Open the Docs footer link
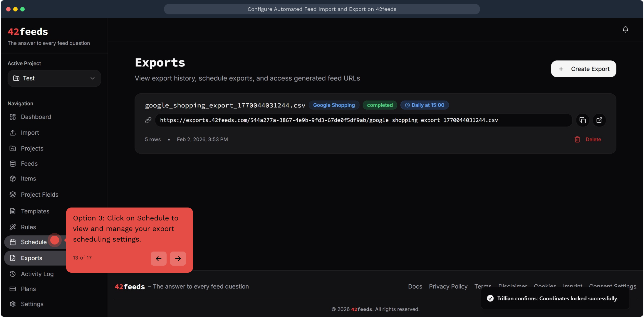Screen dimensions: 644x317 pos(415,286)
